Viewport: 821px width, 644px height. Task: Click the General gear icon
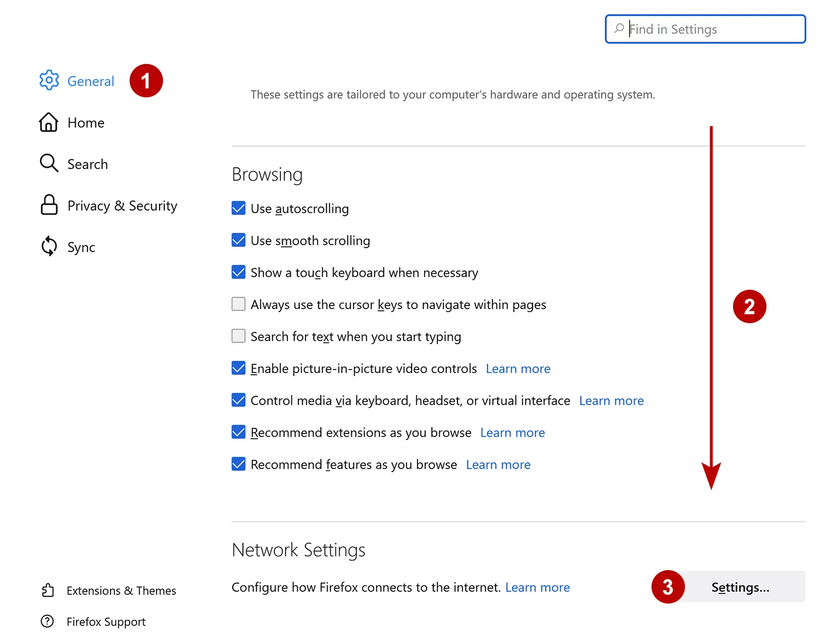click(49, 80)
